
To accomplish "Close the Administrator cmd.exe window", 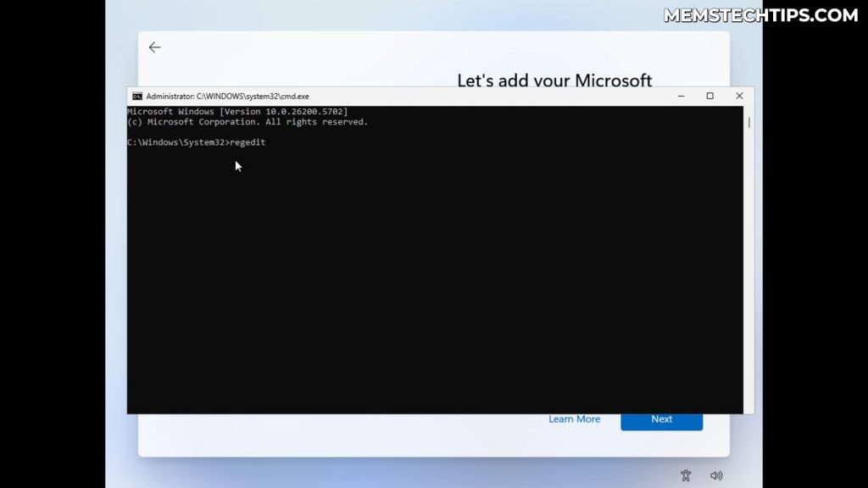I will coord(739,97).
